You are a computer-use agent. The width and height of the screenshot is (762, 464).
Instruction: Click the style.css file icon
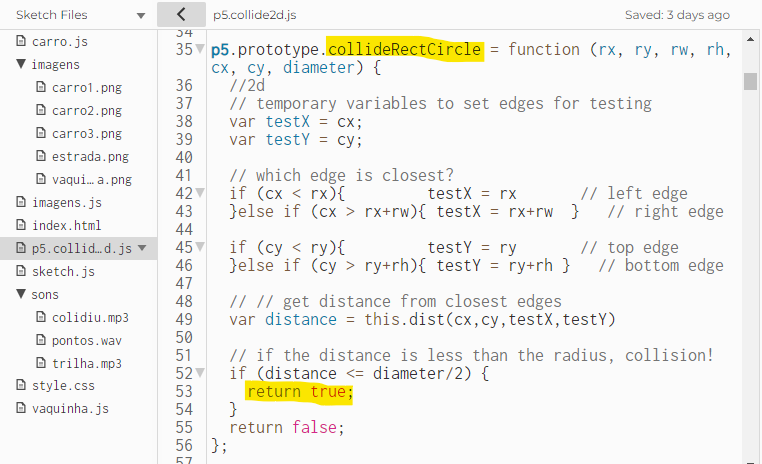pyautogui.click(x=21, y=385)
